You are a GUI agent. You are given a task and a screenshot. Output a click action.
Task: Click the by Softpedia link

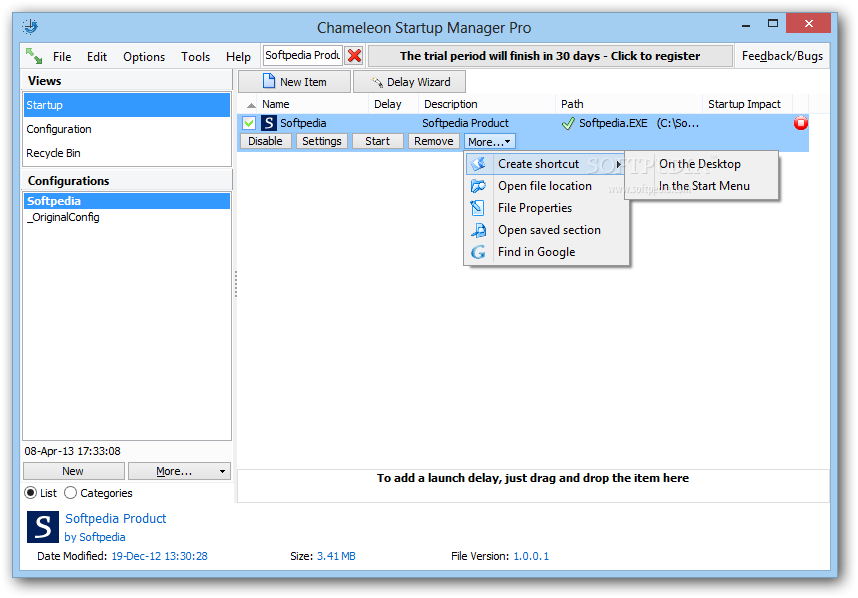[x=95, y=537]
